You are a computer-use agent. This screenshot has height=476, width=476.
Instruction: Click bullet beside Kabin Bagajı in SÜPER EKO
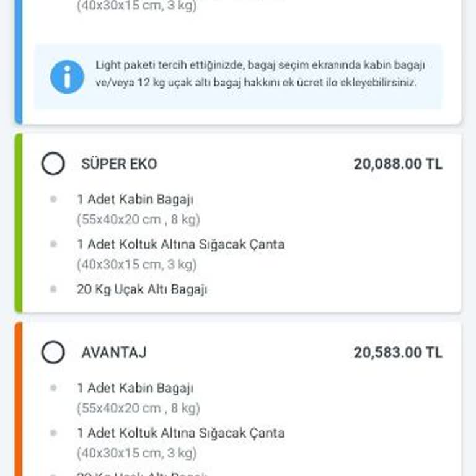pos(53,200)
